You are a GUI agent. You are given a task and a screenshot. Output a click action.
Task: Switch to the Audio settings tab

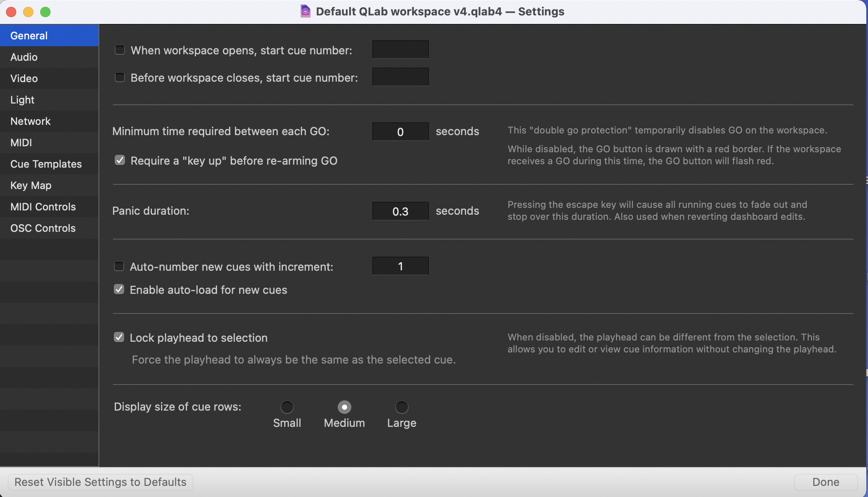(24, 57)
